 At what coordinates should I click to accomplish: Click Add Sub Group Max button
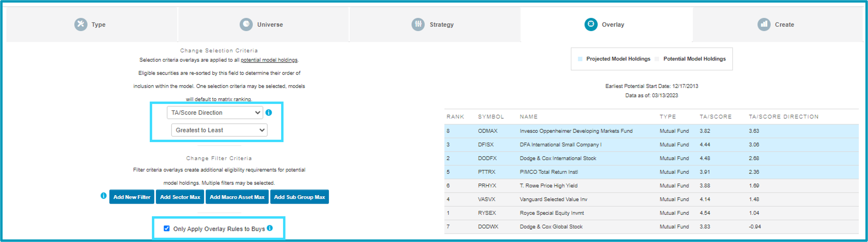300,197
